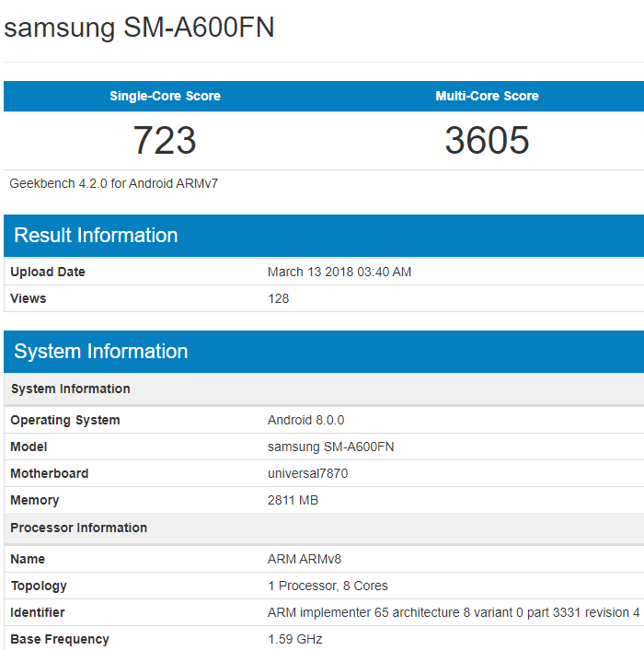Select the Views label
The image size is (644, 650).
[29, 298]
